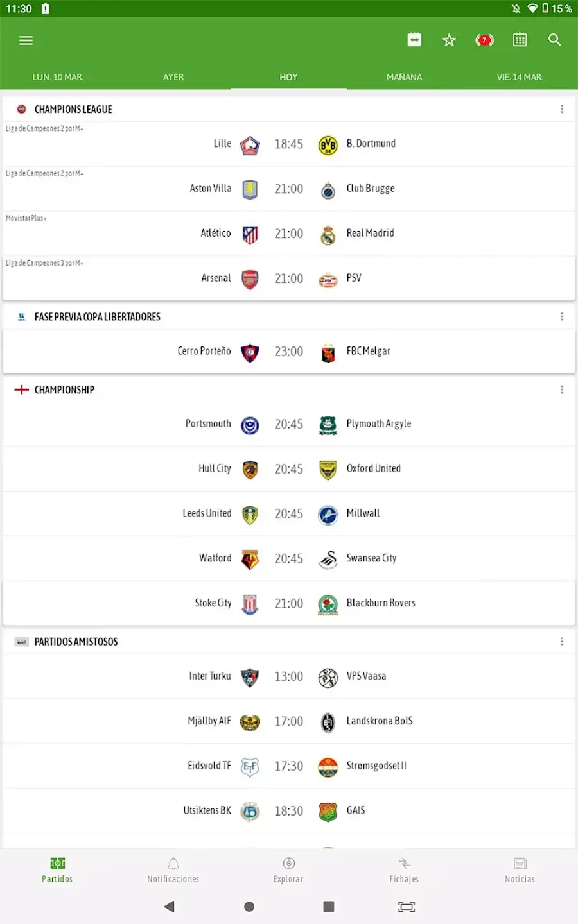Open Fichajes transfers in bottom bar
The image size is (578, 924).
(x=404, y=870)
